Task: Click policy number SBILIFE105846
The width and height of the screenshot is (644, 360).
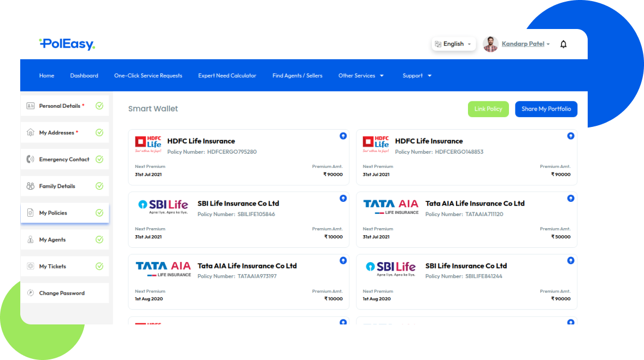Action: pos(256,214)
